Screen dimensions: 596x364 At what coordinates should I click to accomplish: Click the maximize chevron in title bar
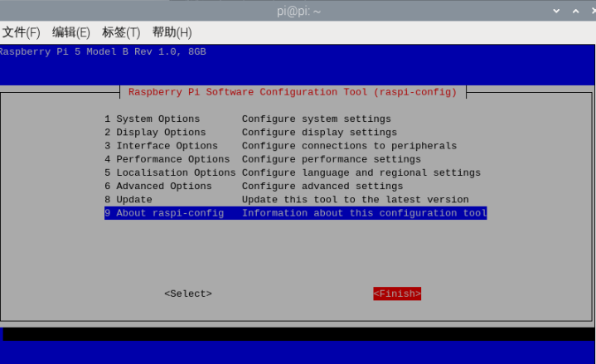pos(575,11)
